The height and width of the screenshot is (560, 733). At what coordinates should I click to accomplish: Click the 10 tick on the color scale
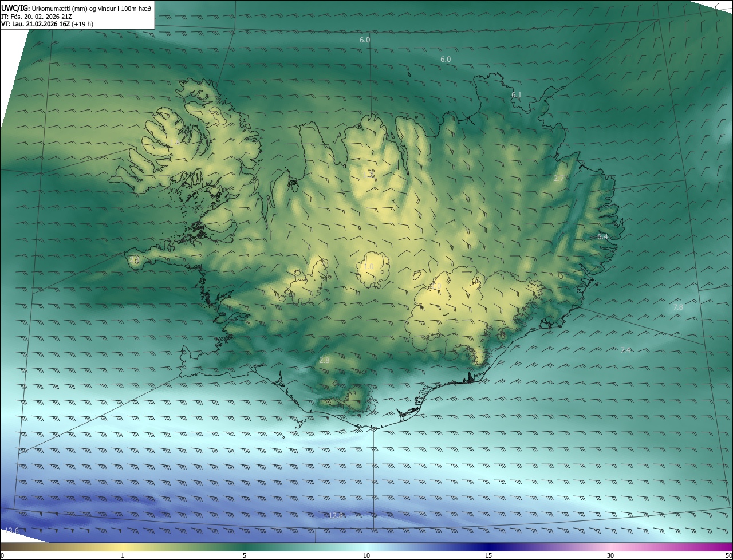tap(366, 555)
